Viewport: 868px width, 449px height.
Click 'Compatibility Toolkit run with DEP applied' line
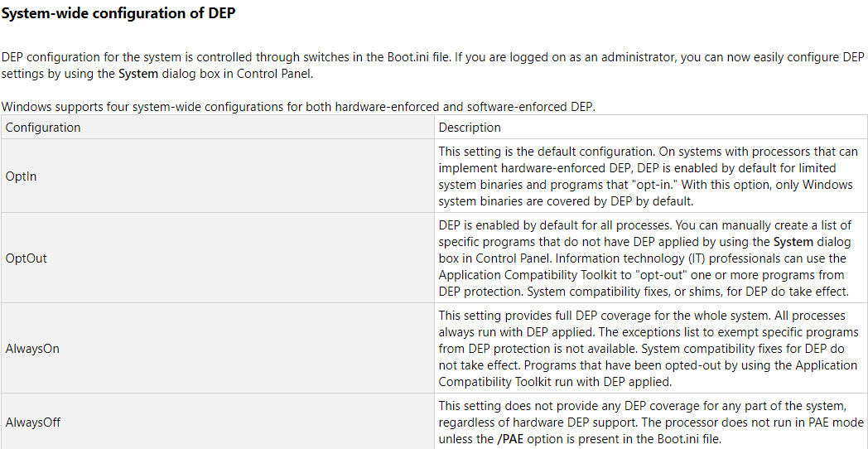[555, 381]
